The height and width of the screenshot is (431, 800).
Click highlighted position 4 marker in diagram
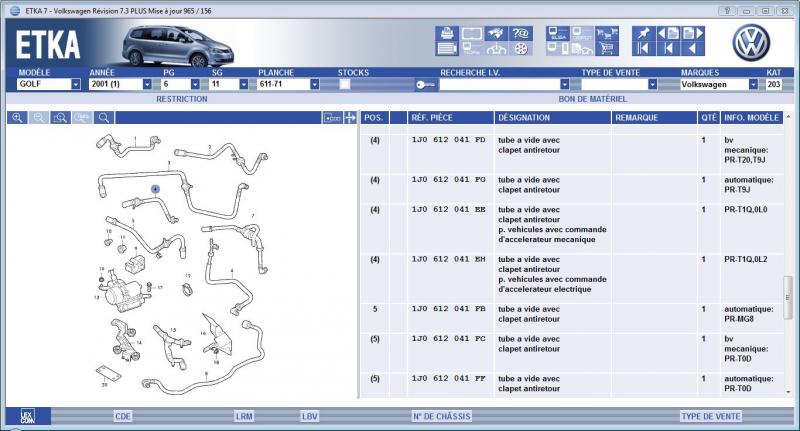(156, 189)
